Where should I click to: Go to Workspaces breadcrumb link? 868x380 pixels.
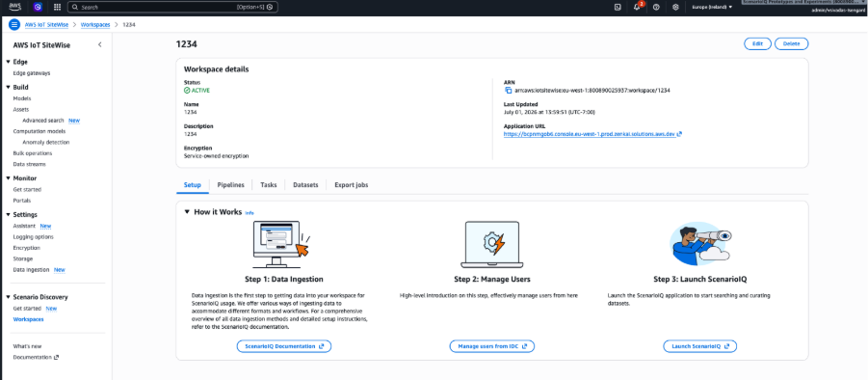[95, 25]
